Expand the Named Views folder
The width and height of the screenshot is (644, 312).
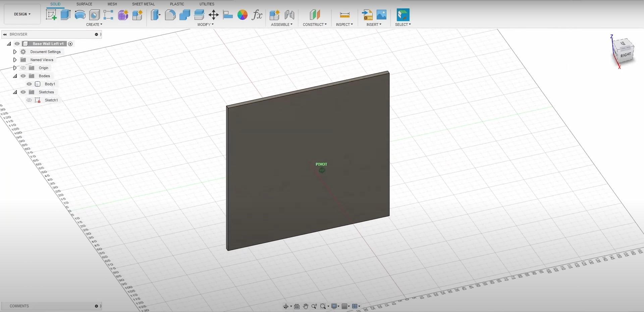pyautogui.click(x=15, y=60)
